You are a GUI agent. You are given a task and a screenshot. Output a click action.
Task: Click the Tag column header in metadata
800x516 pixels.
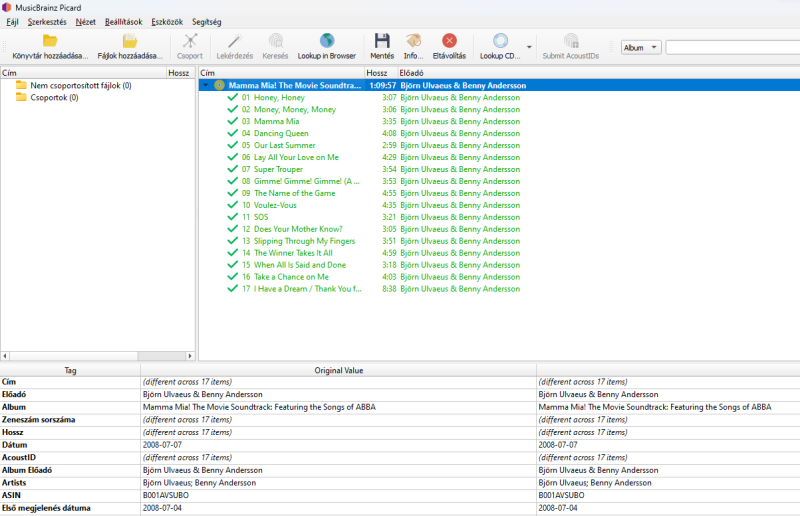click(x=70, y=371)
